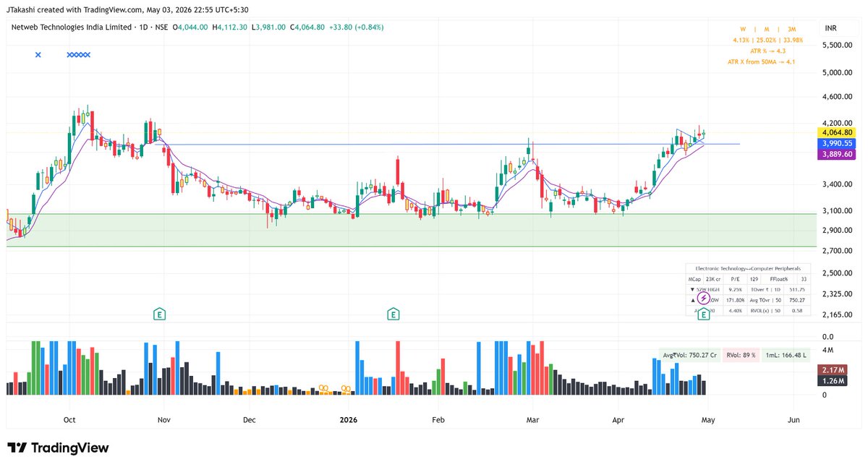Click the 'ATR X from 50MA → 4.1' text

[x=761, y=62]
